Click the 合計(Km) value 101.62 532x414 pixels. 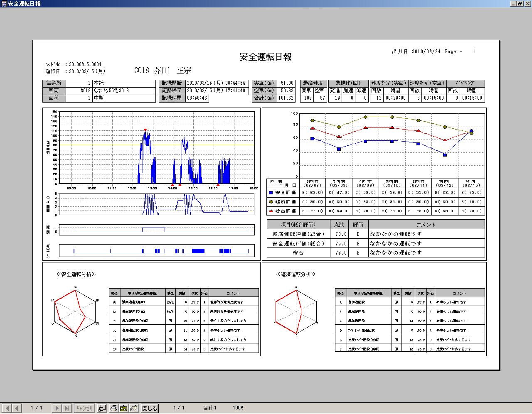point(286,98)
